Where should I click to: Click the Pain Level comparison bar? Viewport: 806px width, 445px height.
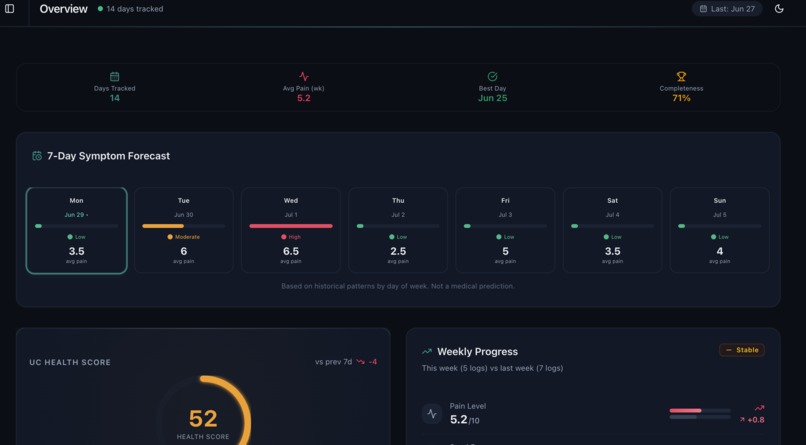pos(700,414)
